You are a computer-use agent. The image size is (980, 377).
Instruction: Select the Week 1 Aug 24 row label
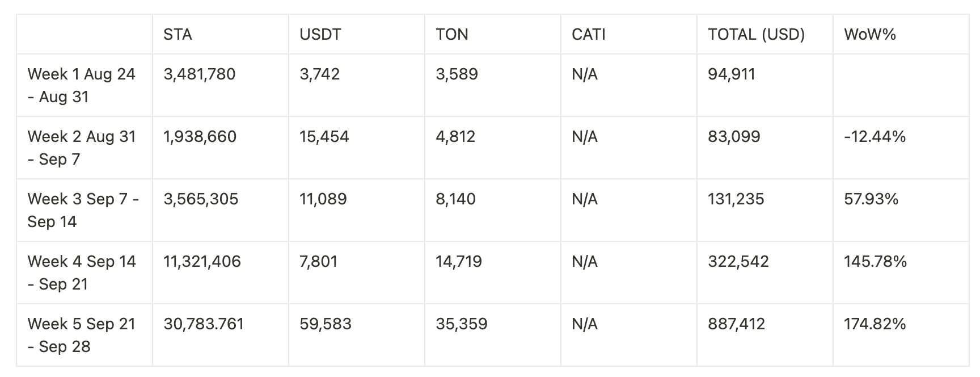tap(82, 85)
